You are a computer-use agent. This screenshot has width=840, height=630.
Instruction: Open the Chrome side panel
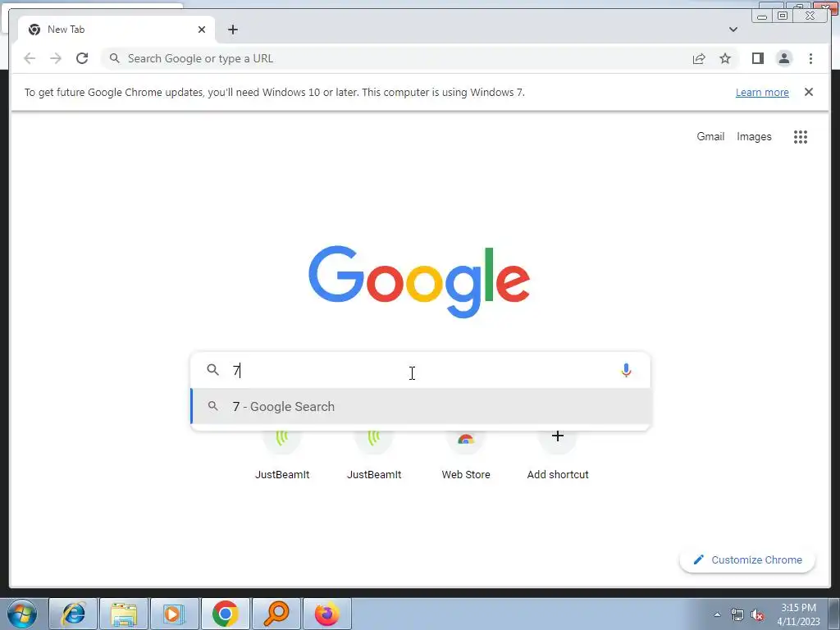click(757, 58)
